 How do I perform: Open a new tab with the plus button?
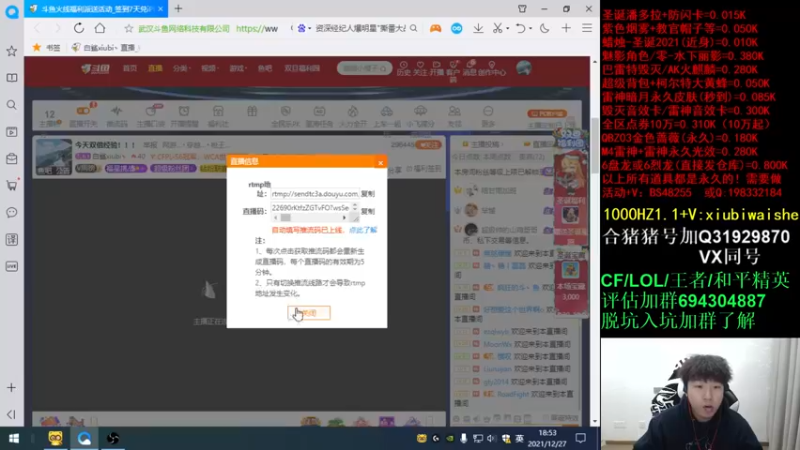pyautogui.click(x=179, y=9)
